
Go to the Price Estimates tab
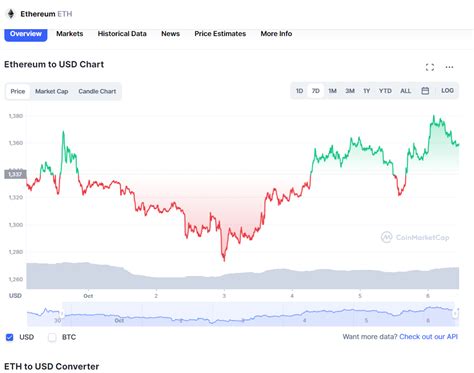(x=220, y=34)
